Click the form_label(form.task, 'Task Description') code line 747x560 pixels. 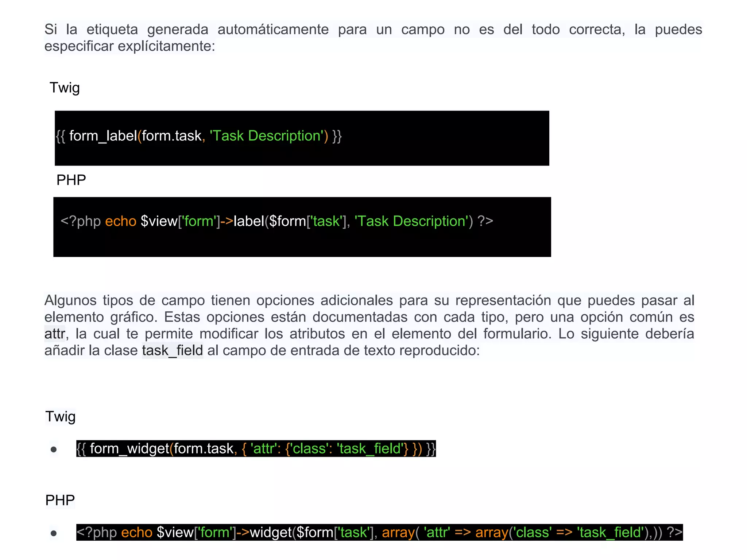[x=199, y=136]
